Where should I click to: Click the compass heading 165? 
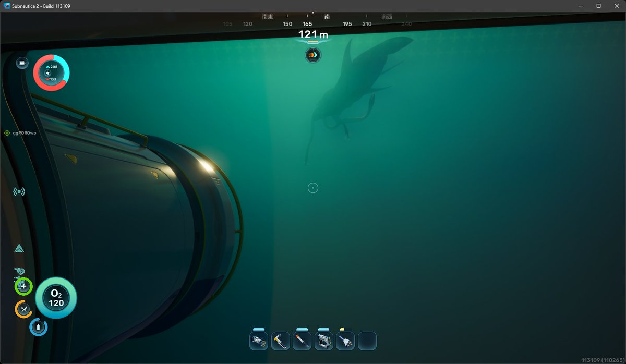[x=307, y=24]
